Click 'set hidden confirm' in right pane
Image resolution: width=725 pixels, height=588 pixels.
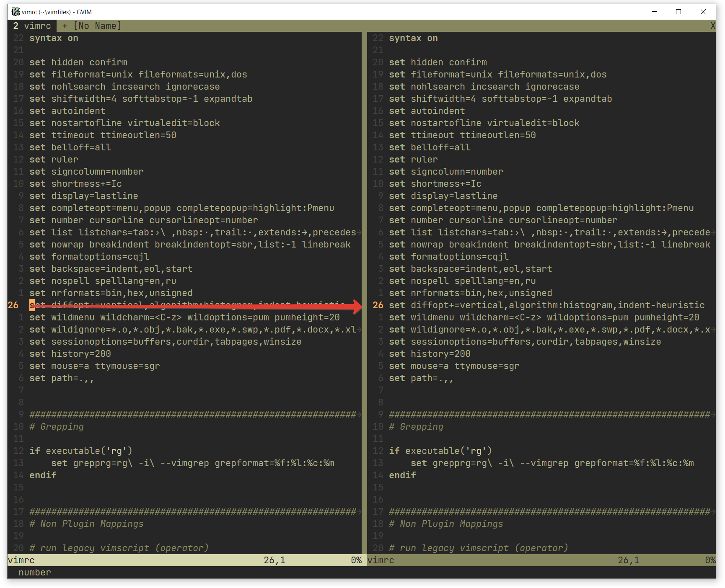[438, 62]
